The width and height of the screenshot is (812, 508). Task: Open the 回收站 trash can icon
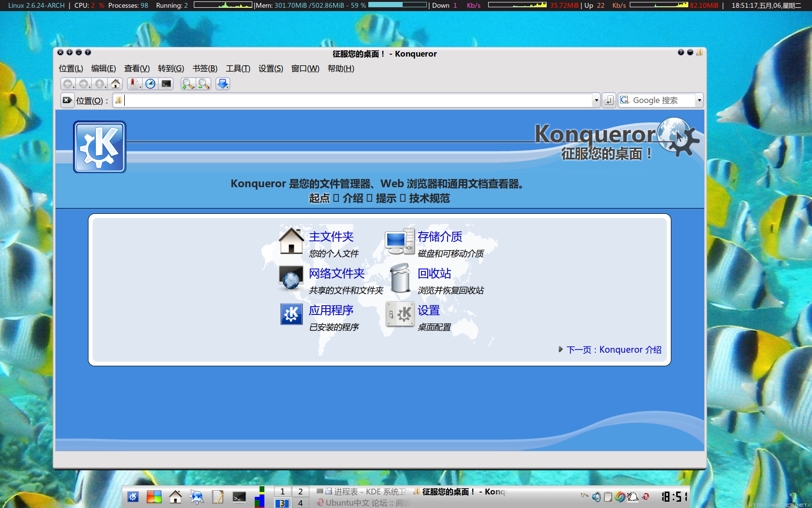[400, 278]
